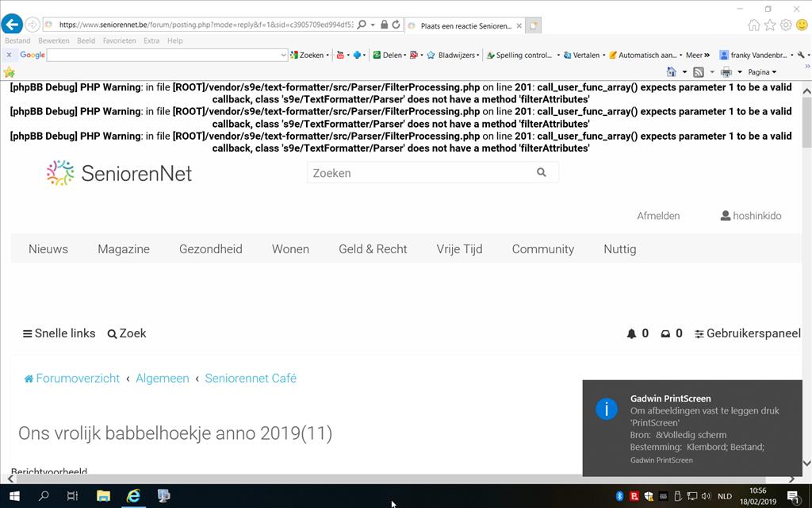
Task: Open the Extra menu in menu bar
Action: click(151, 40)
